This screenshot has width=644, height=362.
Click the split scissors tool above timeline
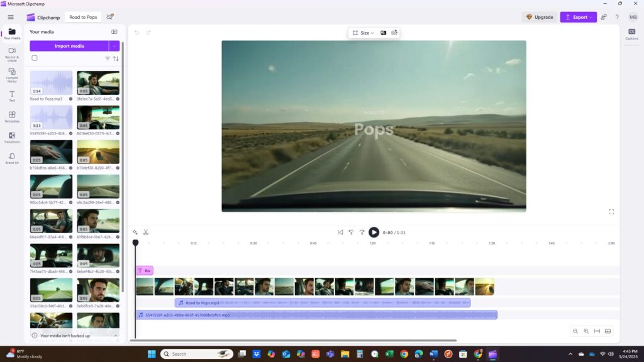point(146,232)
